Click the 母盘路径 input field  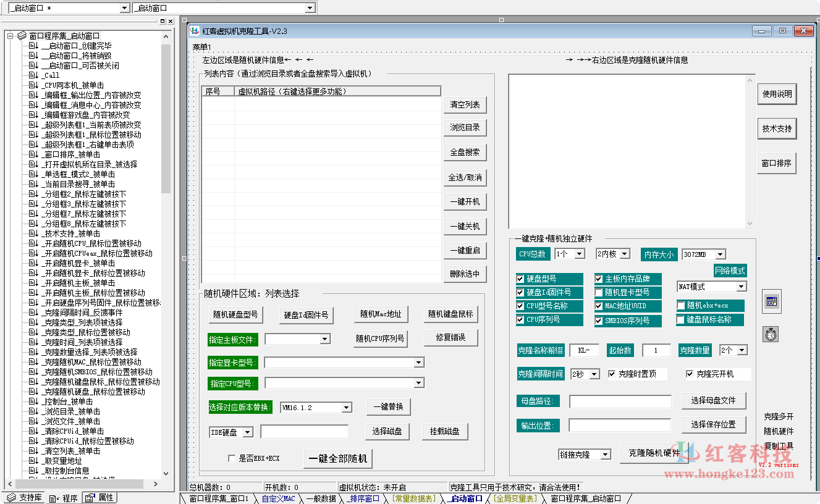620,401
